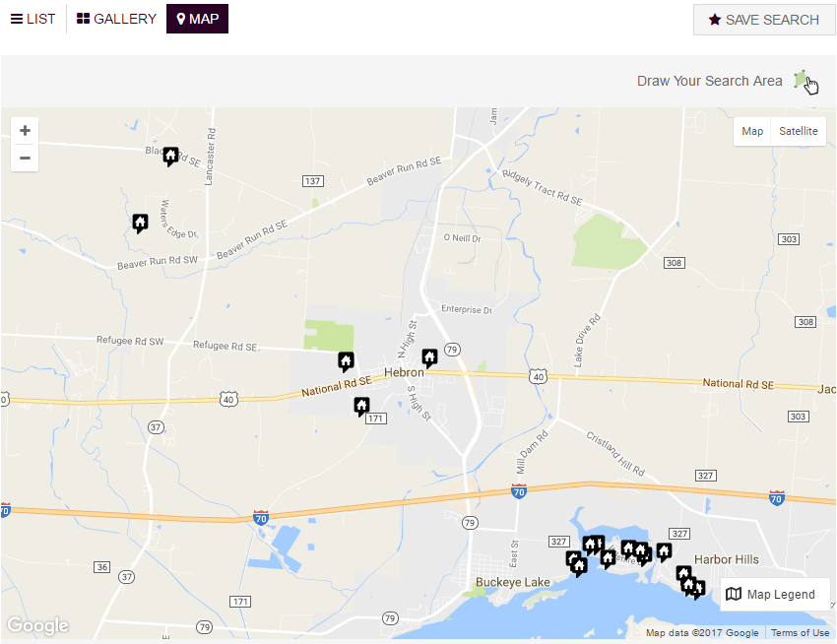Click the zoom-in plus icon
Image resolution: width=837 pixels, height=644 pixels.
25,130
